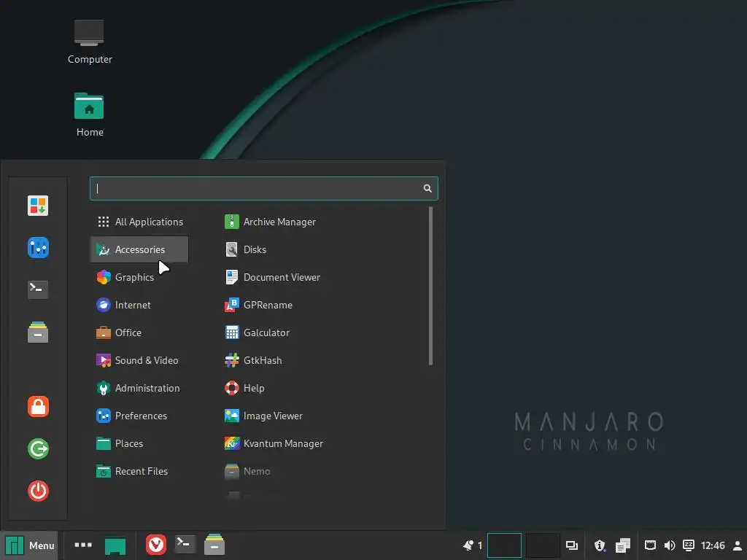The width and height of the screenshot is (747, 560).
Task: Open Terminal launcher on the panel
Action: 185,545
